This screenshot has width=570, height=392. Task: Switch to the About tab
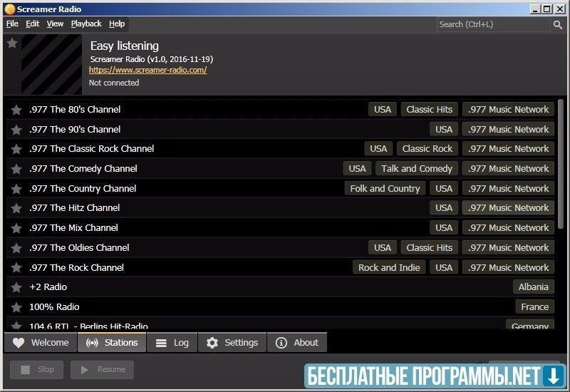pyautogui.click(x=297, y=342)
